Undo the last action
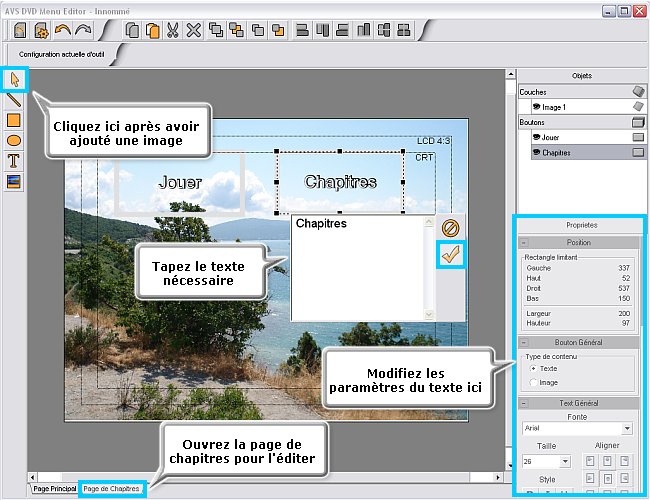The image size is (650, 500). coord(63,30)
